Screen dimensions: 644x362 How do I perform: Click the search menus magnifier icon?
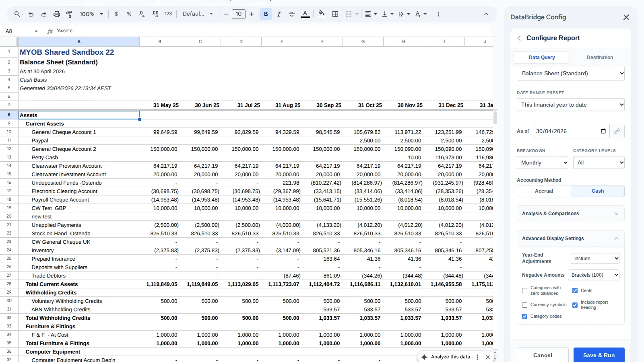[17, 14]
